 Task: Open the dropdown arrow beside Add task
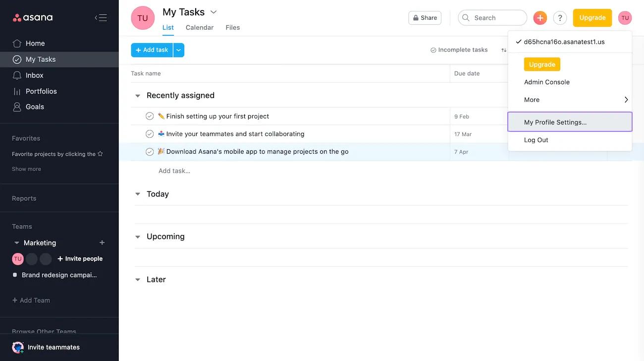pyautogui.click(x=178, y=50)
